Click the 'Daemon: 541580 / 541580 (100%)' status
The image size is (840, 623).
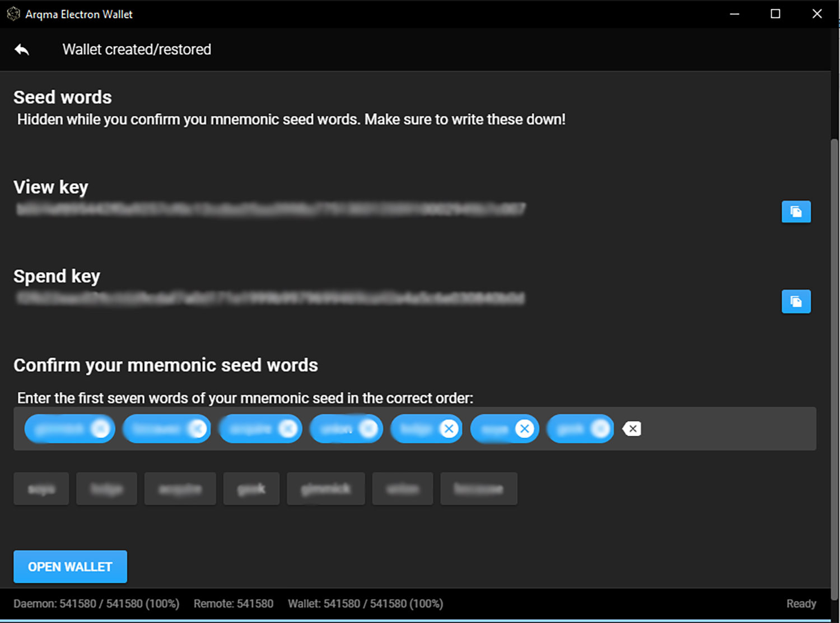click(96, 603)
